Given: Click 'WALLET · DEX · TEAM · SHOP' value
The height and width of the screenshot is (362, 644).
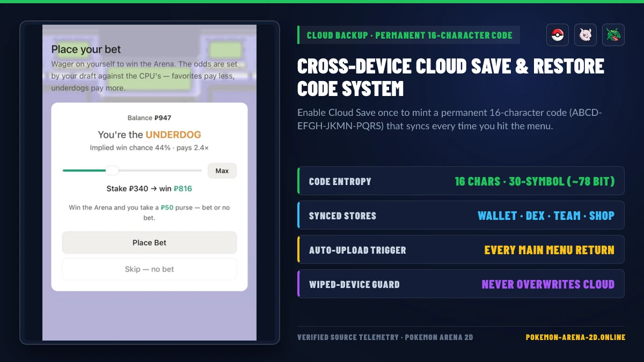Looking at the screenshot, I should click(x=546, y=216).
